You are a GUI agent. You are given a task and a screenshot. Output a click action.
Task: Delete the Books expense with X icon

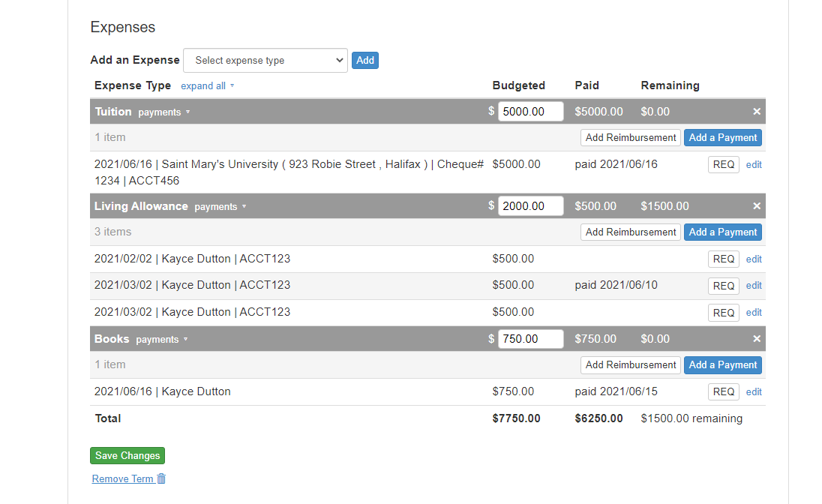pyautogui.click(x=757, y=339)
